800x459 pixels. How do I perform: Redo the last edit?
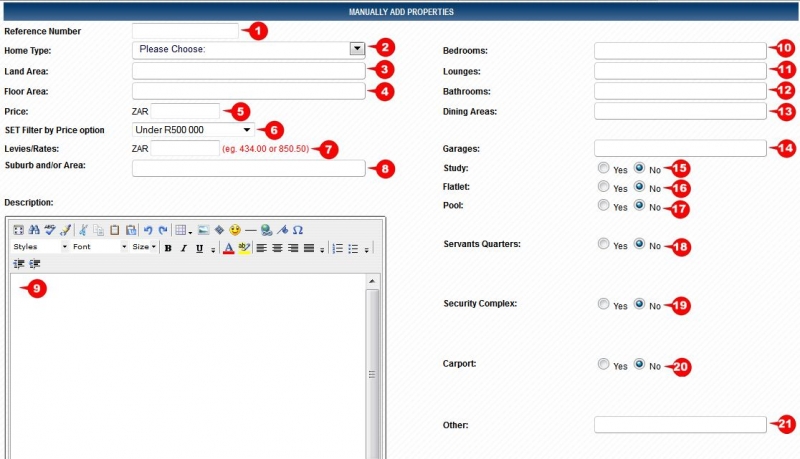coord(163,230)
